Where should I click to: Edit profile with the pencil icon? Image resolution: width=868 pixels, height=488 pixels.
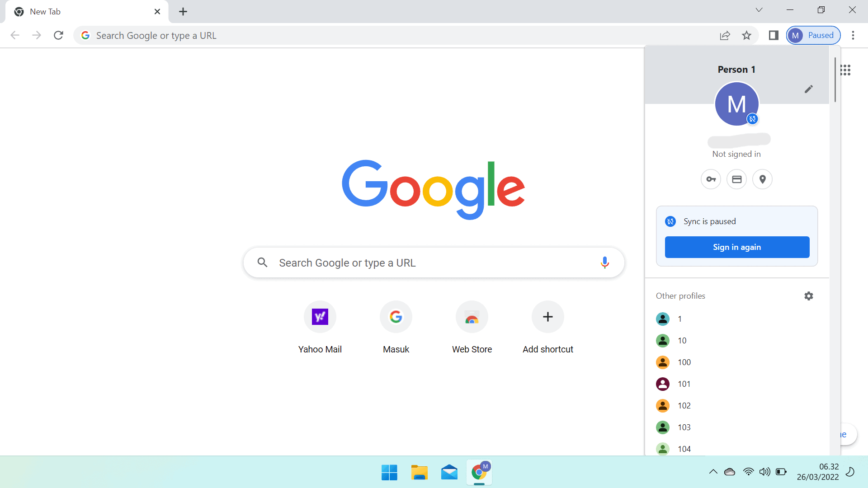coord(809,89)
